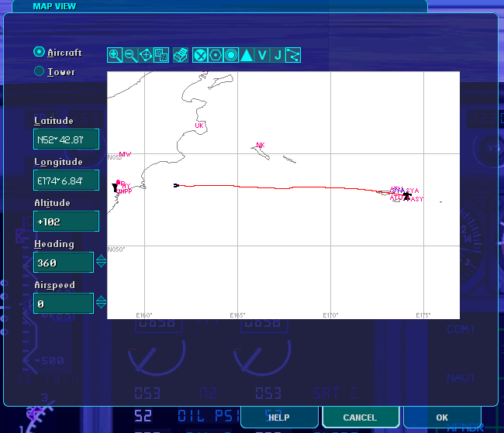
Task: Click the aircraft symbol near E174
Action: point(407,194)
